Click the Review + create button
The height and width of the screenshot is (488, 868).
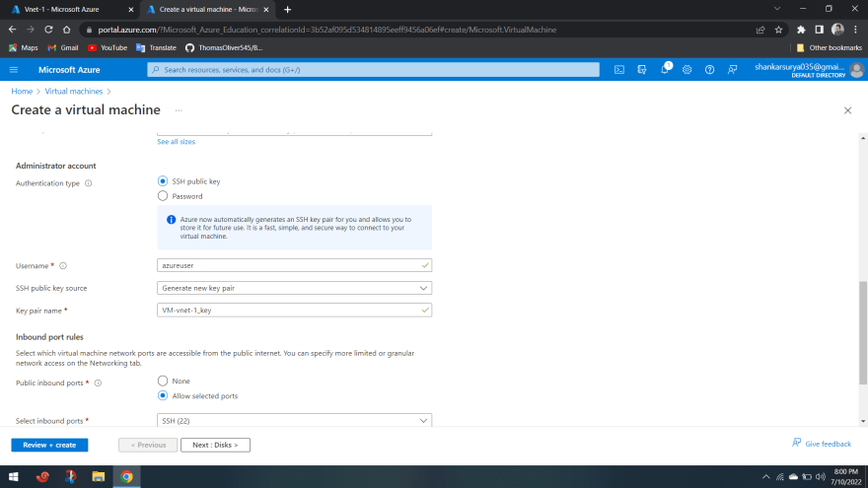pos(50,445)
